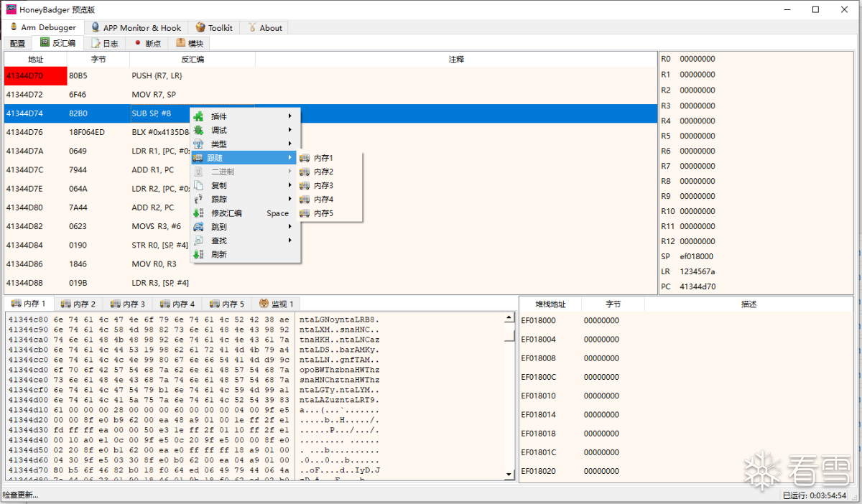Switch to the 配置 config tab
Image resolution: width=862 pixels, height=504 pixels.
pos(18,44)
